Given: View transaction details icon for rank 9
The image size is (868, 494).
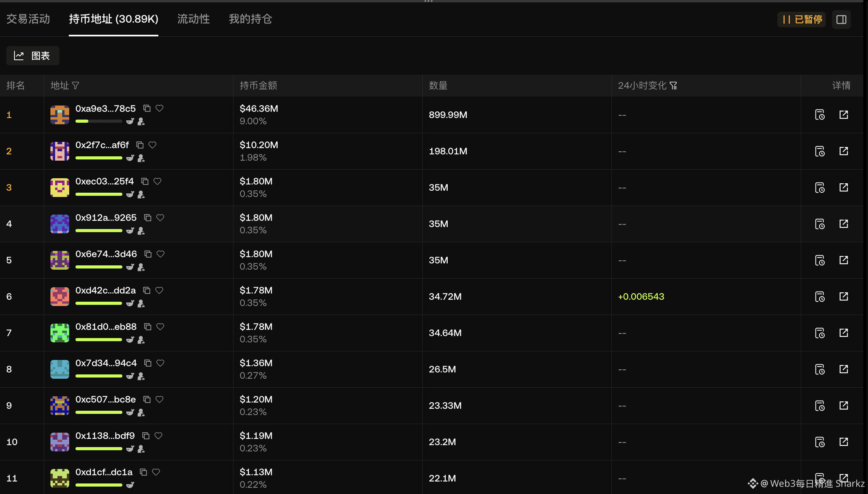Looking at the screenshot, I should (820, 406).
